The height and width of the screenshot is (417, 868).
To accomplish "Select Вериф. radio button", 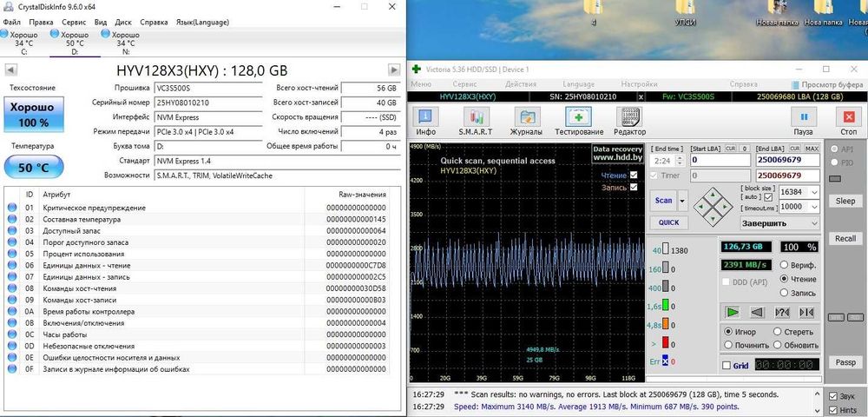I will [x=784, y=265].
